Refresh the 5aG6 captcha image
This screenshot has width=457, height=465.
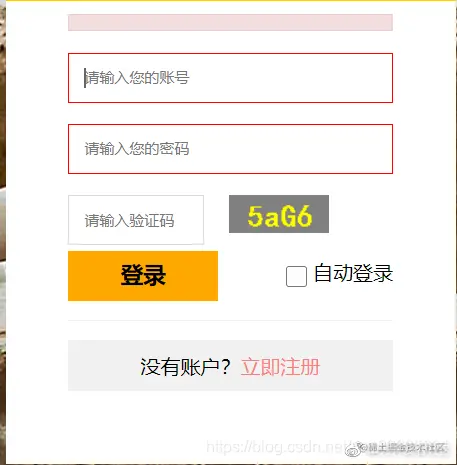279,214
